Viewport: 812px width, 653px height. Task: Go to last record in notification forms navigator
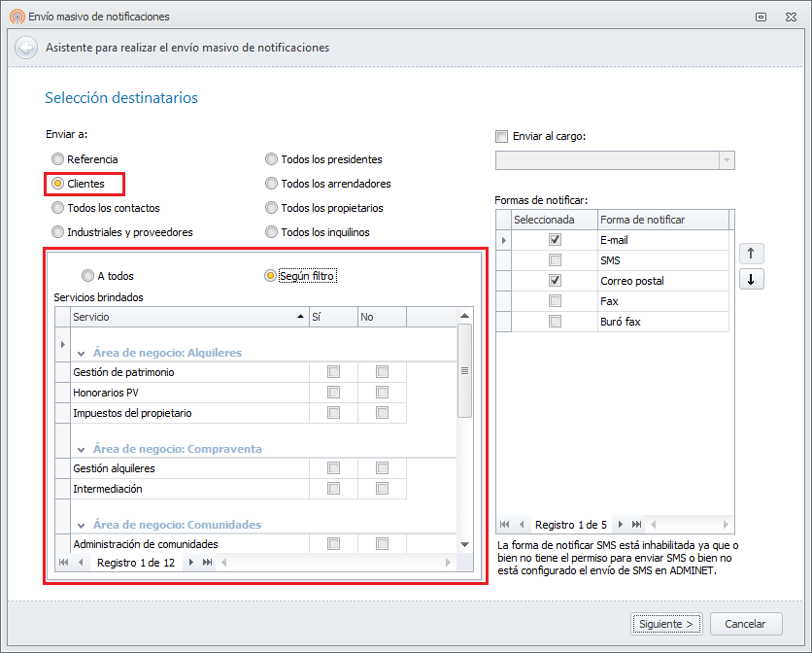[x=636, y=525]
